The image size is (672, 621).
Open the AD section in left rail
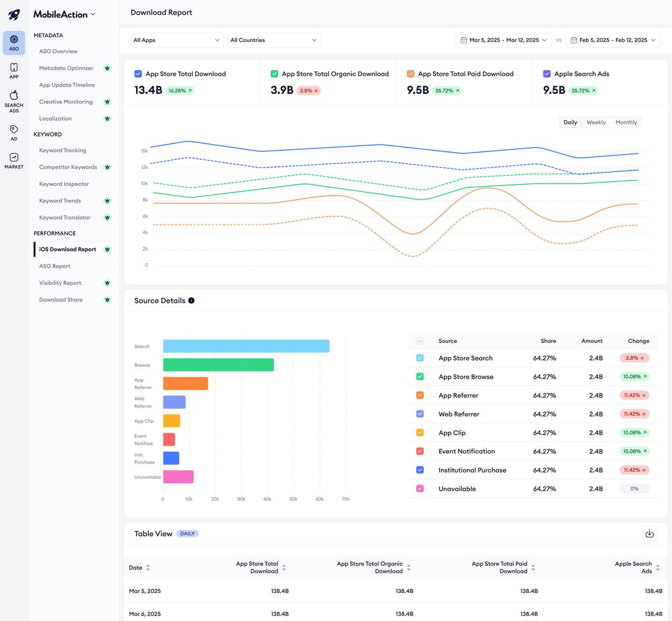[14, 133]
